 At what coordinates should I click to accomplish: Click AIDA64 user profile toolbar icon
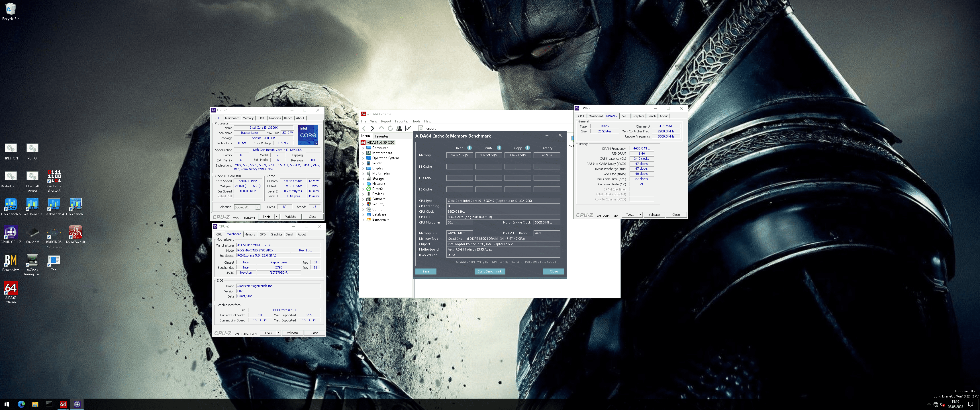point(399,129)
